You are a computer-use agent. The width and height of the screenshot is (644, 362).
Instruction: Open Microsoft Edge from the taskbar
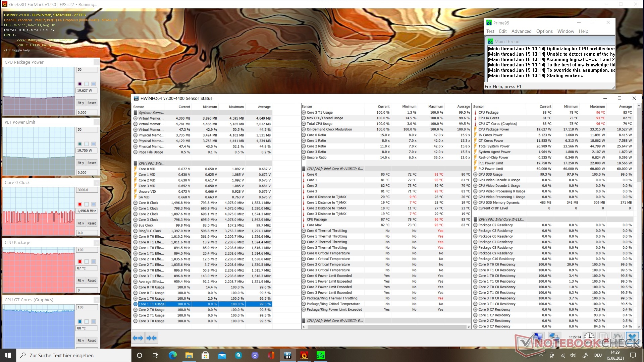coord(172,355)
